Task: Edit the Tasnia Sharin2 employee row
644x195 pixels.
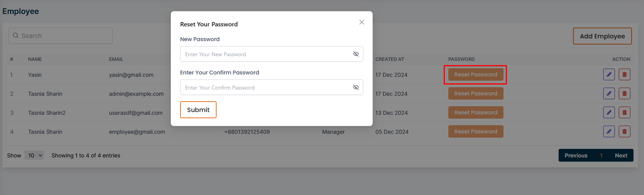Action: (609, 112)
